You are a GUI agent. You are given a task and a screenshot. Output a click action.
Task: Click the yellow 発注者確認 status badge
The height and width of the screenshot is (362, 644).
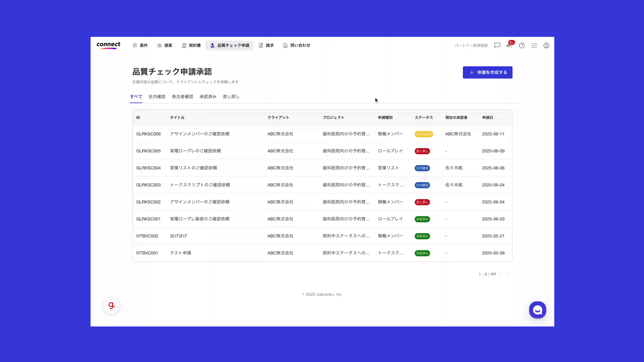click(424, 134)
